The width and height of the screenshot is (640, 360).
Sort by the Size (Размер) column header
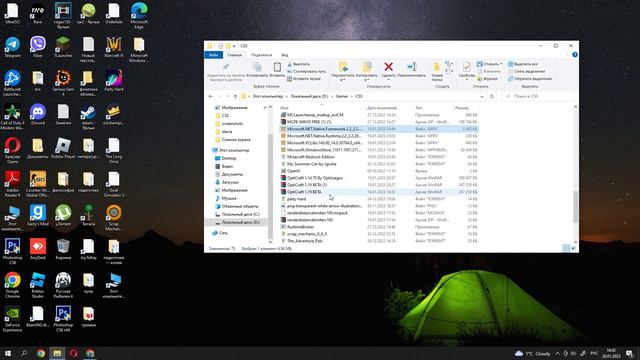462,108
